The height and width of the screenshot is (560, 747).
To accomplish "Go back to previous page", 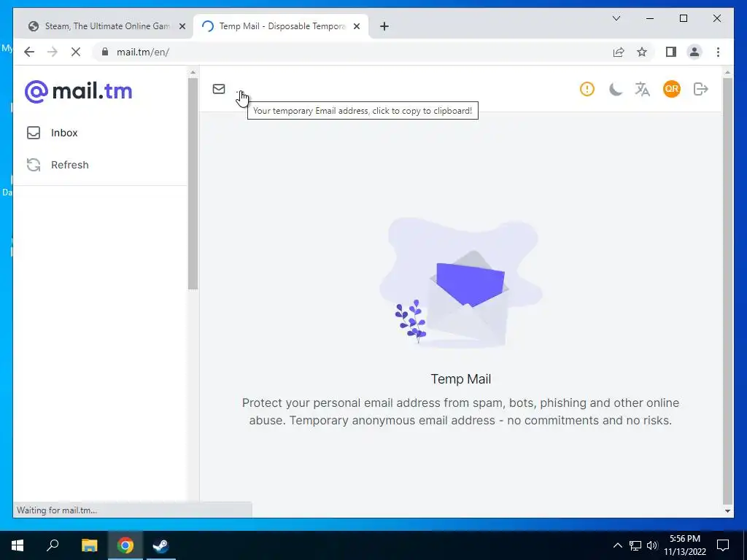I will pyautogui.click(x=29, y=52).
